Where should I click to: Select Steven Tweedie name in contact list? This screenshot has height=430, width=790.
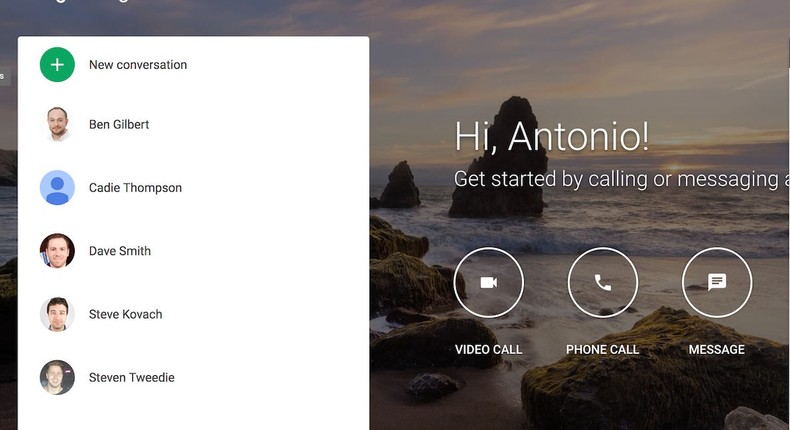click(131, 378)
